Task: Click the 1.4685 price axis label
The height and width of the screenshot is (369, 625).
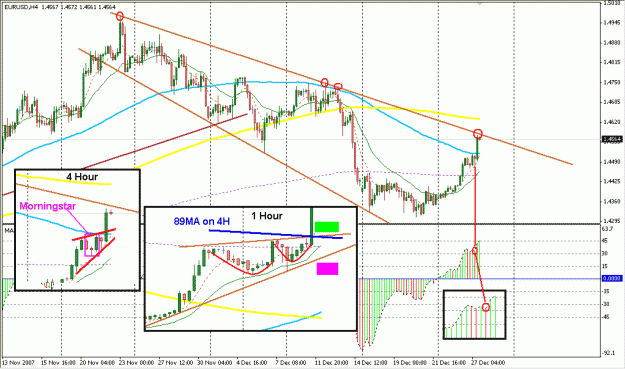Action: click(x=612, y=102)
